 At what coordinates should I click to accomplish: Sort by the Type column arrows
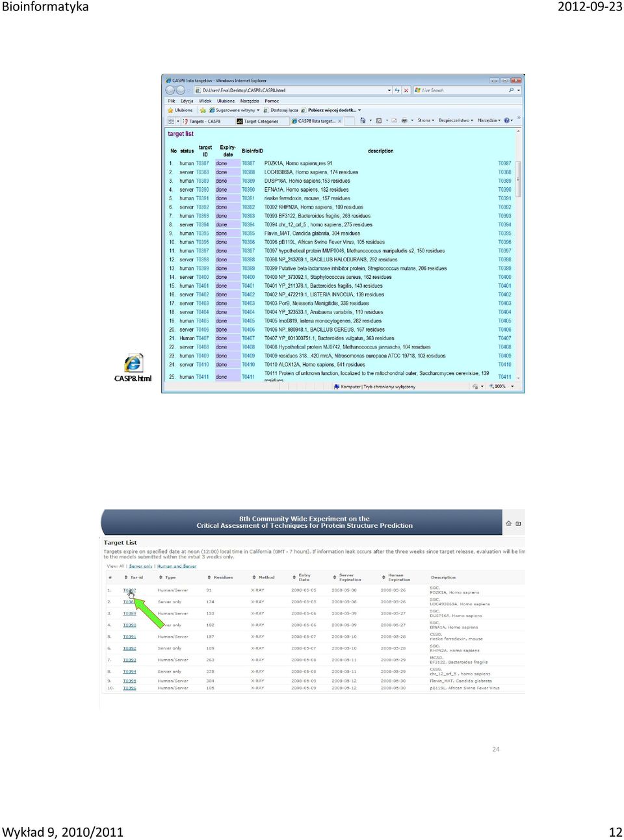161,577
